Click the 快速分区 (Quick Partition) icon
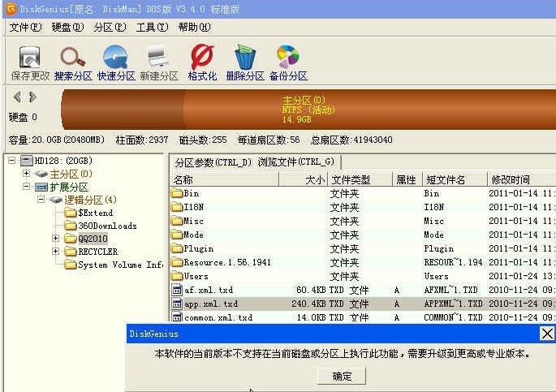This screenshot has width=556, height=392. tap(115, 57)
